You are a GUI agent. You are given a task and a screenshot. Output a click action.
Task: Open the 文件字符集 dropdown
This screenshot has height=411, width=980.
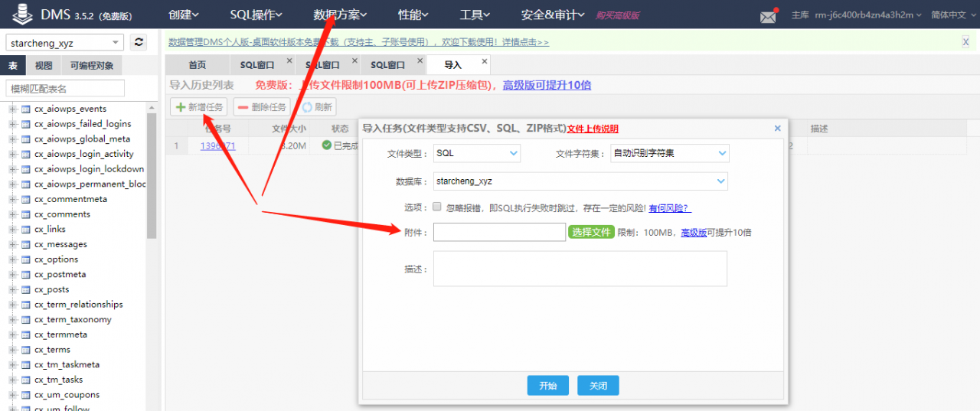669,153
